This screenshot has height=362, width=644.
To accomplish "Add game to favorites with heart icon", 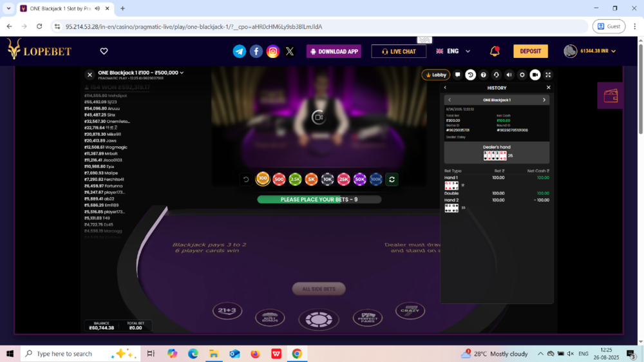I will click(x=104, y=51).
